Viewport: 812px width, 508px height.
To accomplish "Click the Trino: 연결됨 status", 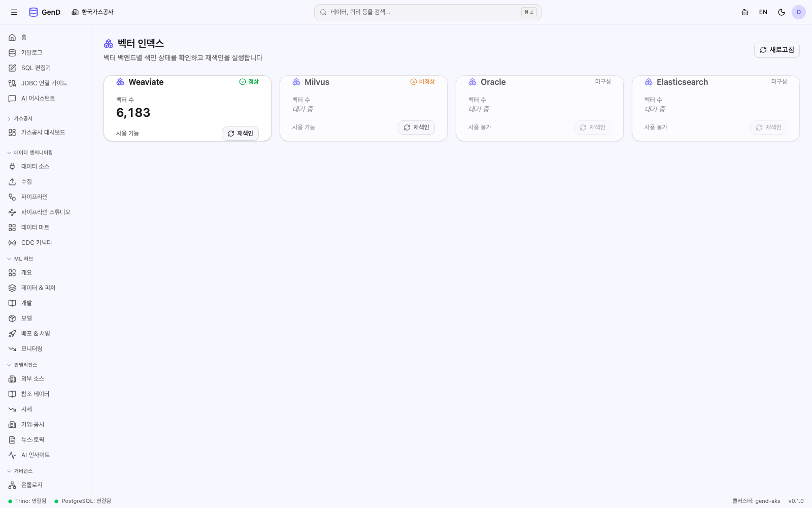I will pyautogui.click(x=27, y=501).
